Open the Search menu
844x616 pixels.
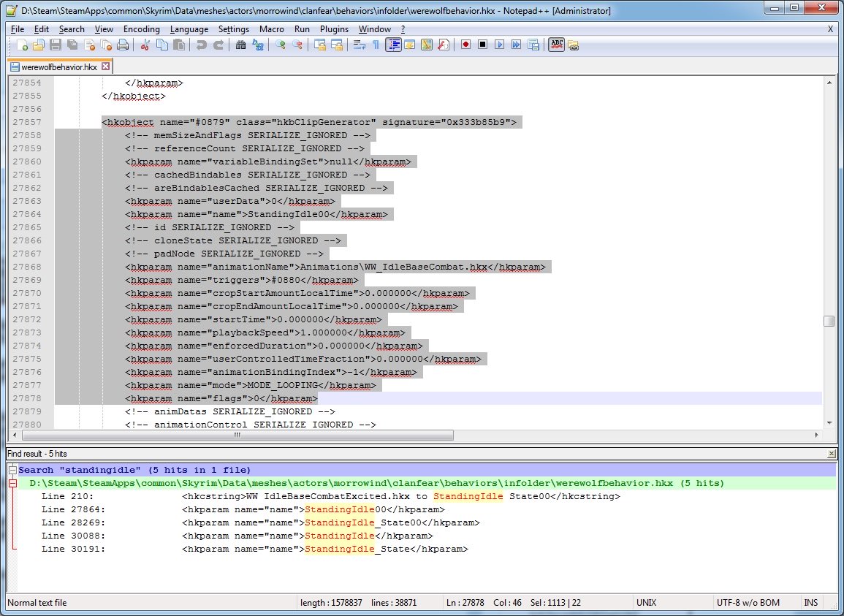point(72,29)
